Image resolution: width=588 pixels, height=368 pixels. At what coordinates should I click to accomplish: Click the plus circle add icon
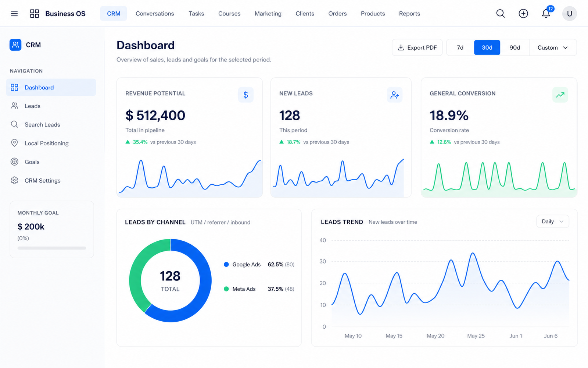[523, 14]
